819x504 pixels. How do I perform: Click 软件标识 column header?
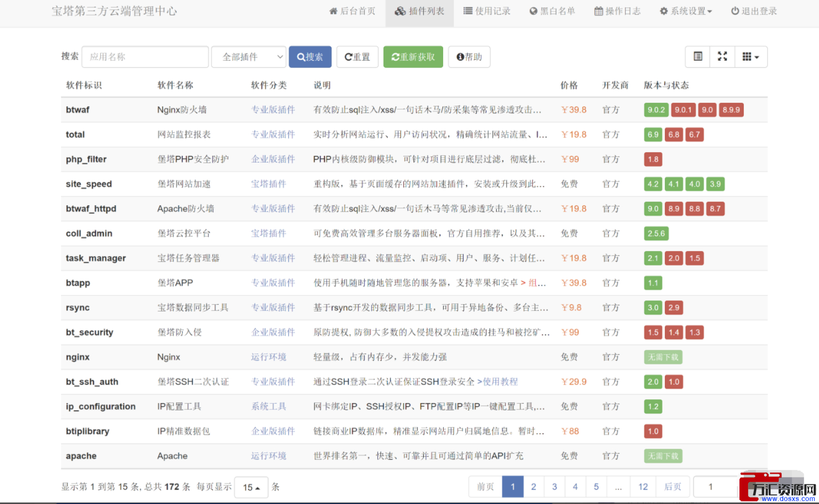84,85
